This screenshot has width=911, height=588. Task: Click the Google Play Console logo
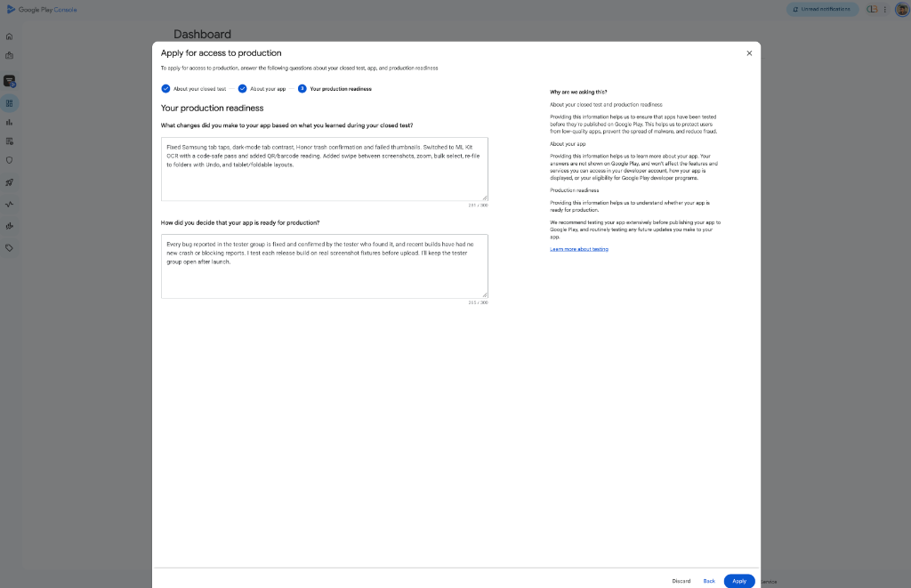pyautogui.click(x=42, y=9)
